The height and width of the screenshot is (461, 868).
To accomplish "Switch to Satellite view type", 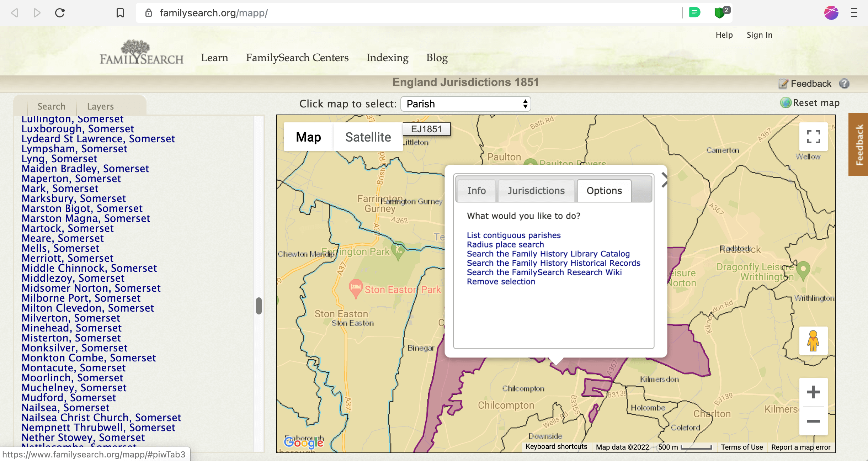I will coord(368,137).
